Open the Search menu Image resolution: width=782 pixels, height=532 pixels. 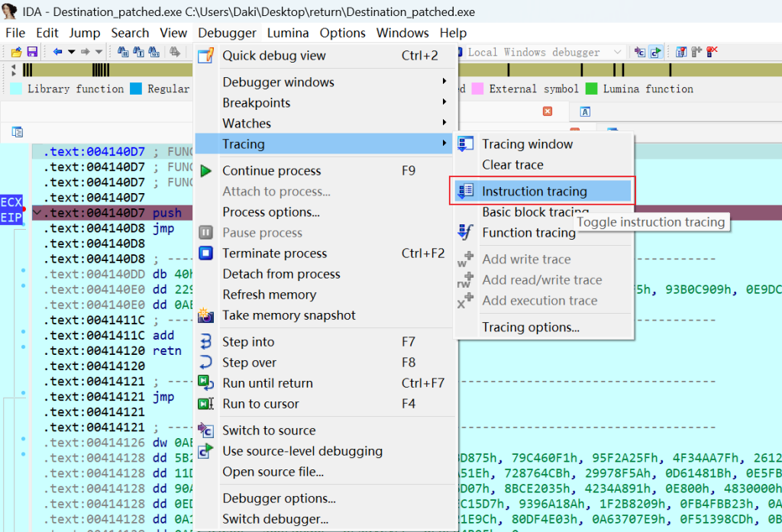point(130,33)
